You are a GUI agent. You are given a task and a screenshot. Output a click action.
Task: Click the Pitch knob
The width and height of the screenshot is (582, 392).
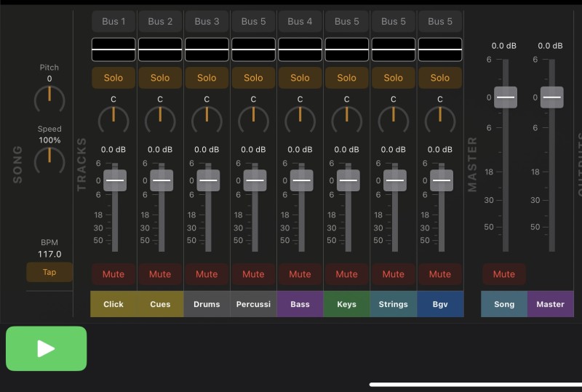49,97
